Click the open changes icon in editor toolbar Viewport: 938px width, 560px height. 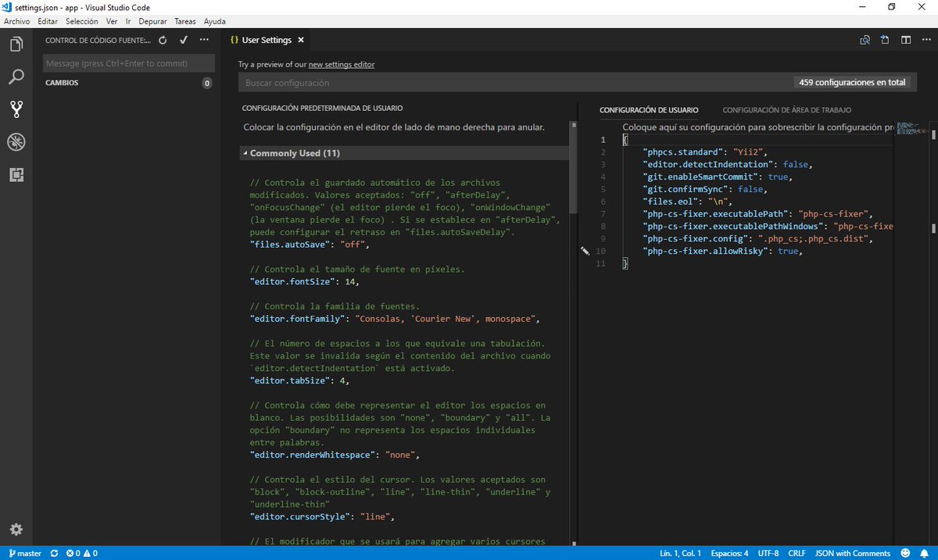pyautogui.click(x=865, y=40)
